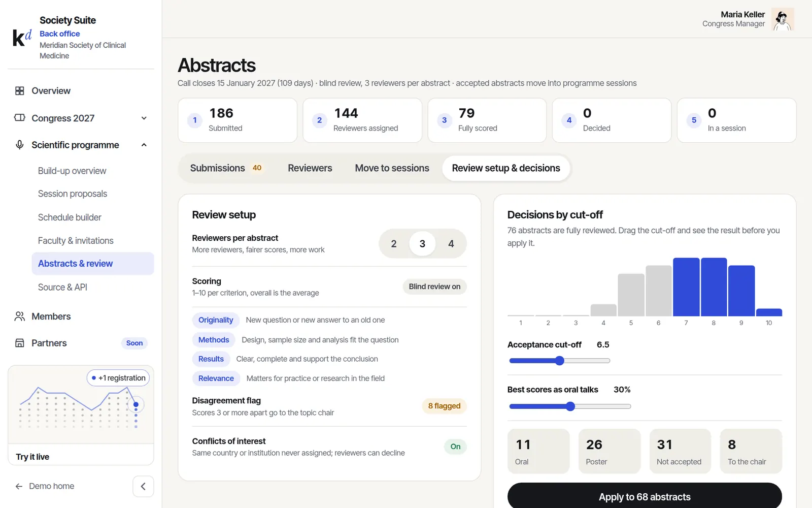Viewport: 812px width, 508px height.
Task: Click the Submitted step card showing 186
Action: click(x=238, y=120)
